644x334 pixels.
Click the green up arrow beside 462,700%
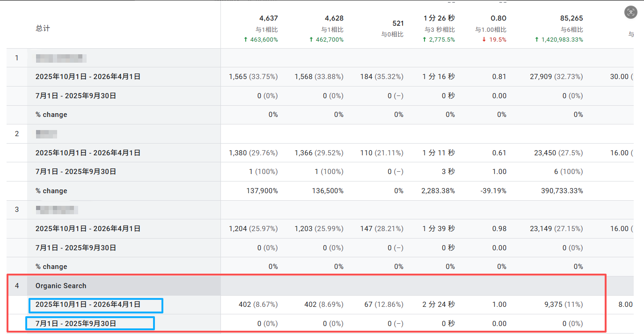[x=311, y=40]
